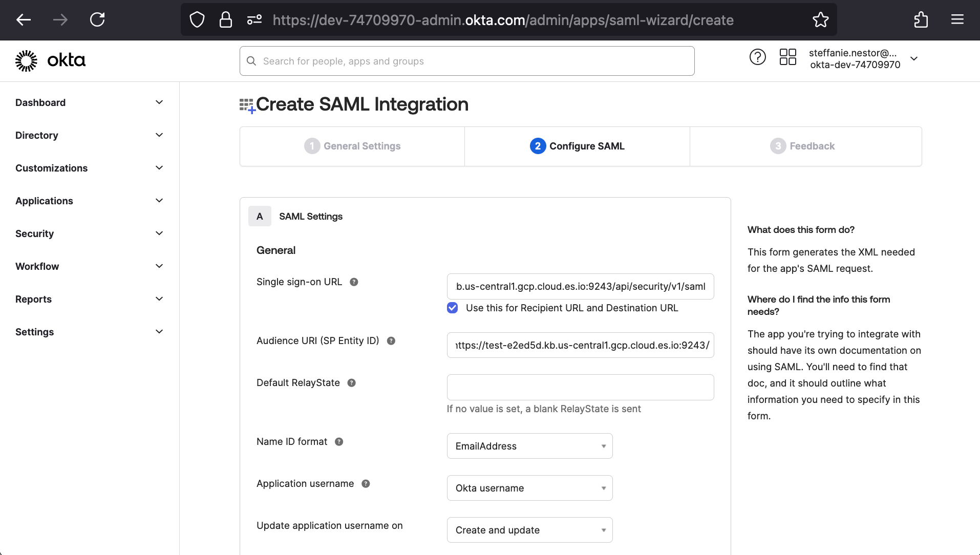Show help tooltip for Name ID format

tap(339, 442)
